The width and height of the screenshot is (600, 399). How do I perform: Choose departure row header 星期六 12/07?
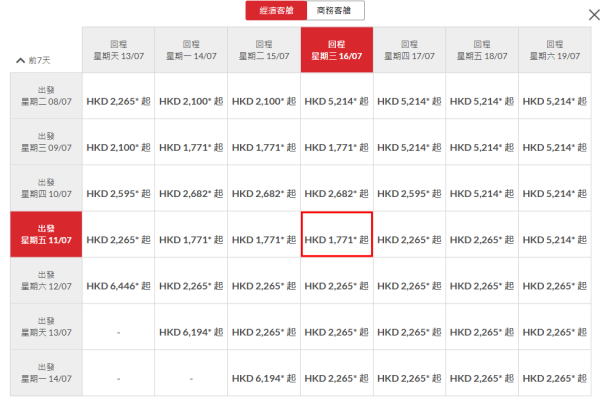click(46, 280)
